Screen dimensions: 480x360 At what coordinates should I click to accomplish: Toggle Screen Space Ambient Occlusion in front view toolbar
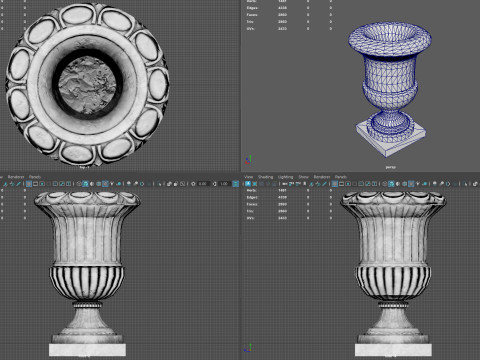pos(129,184)
